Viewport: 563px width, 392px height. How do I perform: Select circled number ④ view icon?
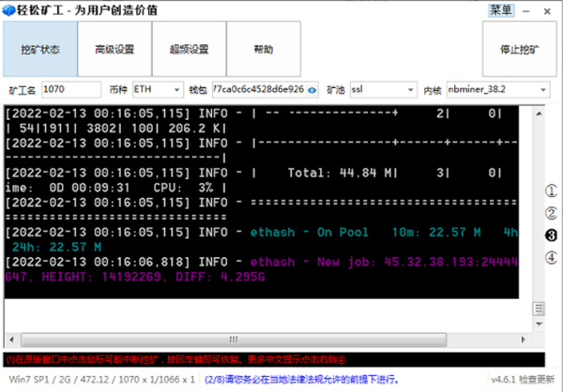[x=551, y=257]
